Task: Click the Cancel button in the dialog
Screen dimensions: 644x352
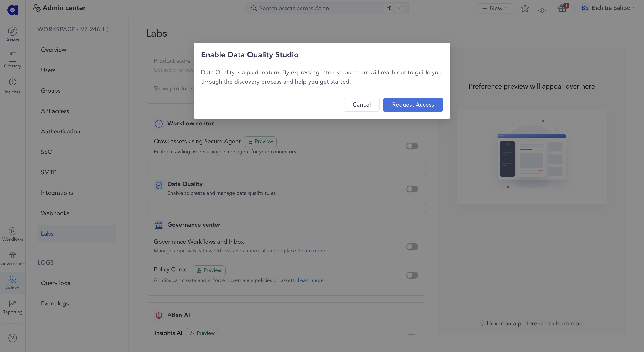Action: (361, 104)
